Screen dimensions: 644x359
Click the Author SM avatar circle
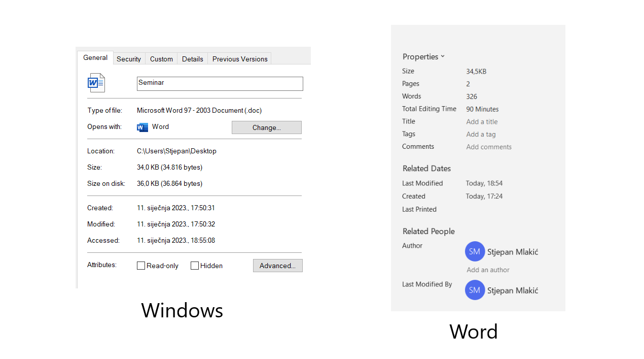click(x=475, y=251)
